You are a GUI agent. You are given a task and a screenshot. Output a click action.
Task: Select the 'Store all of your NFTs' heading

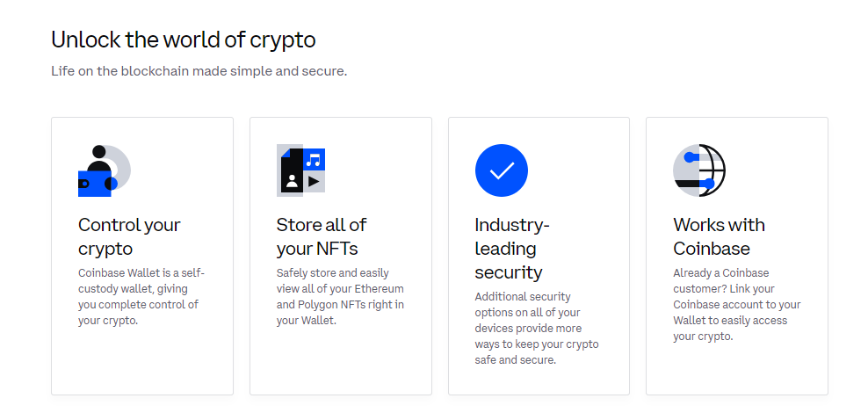[321, 236]
